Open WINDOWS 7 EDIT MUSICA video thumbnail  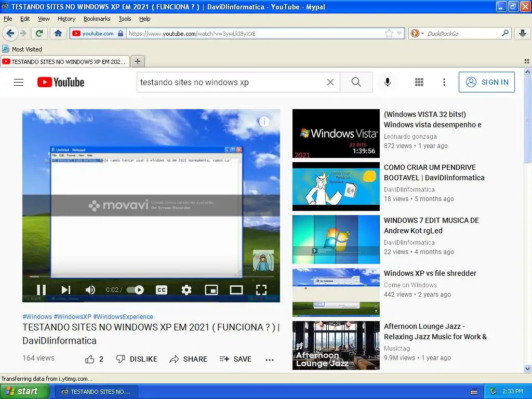[336, 239]
